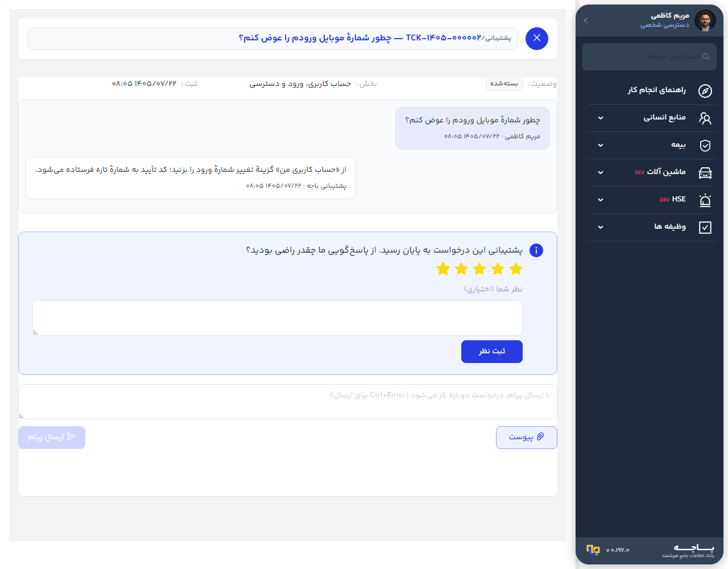
Task: Click the search magnifier icon in sidebar
Action: [706, 57]
